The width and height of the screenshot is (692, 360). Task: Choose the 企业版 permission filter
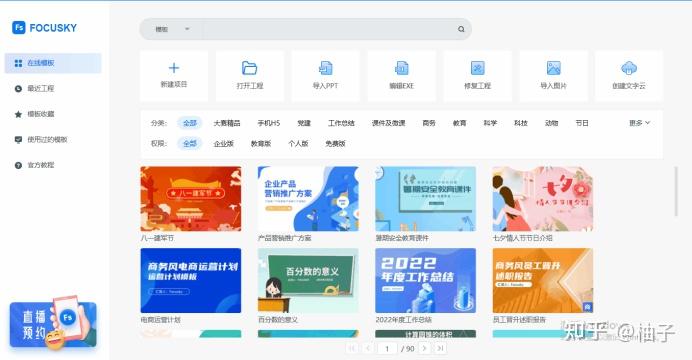coord(224,143)
